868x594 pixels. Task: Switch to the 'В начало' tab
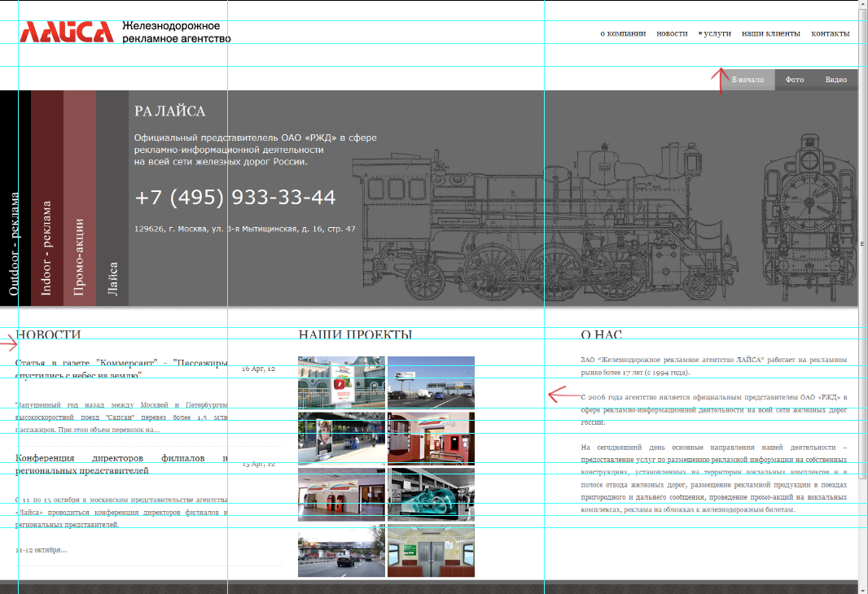click(x=747, y=80)
